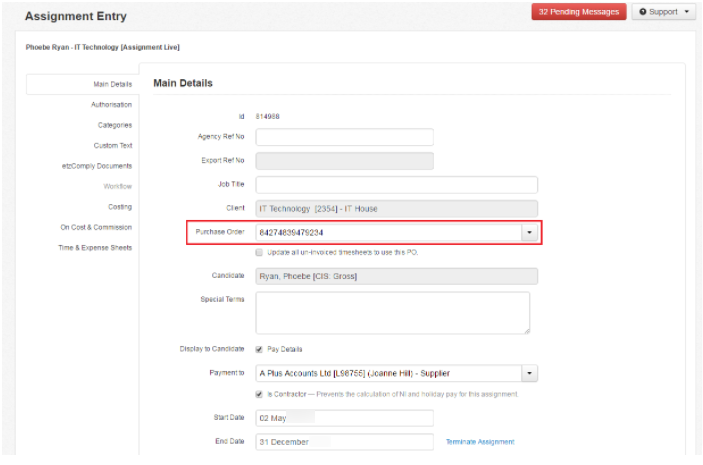
Task: Click the Id value 814988
Action: (x=268, y=116)
